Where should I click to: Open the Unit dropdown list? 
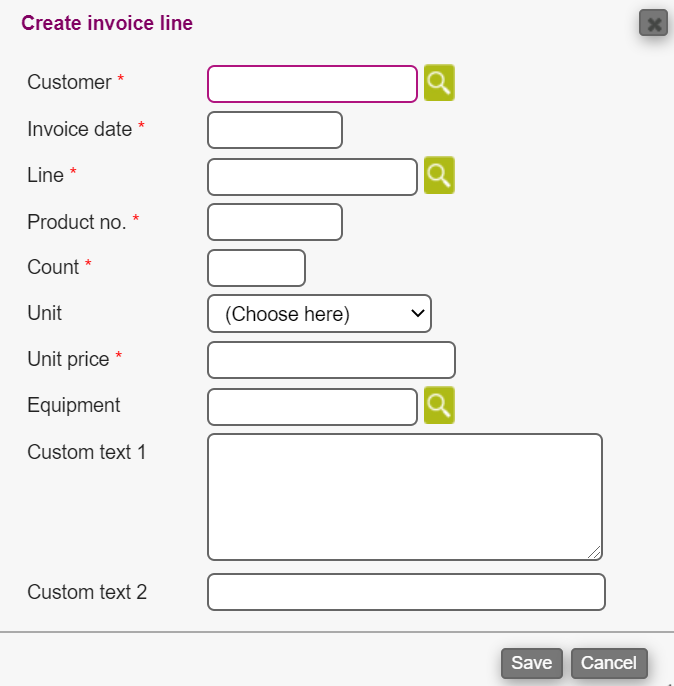(319, 313)
